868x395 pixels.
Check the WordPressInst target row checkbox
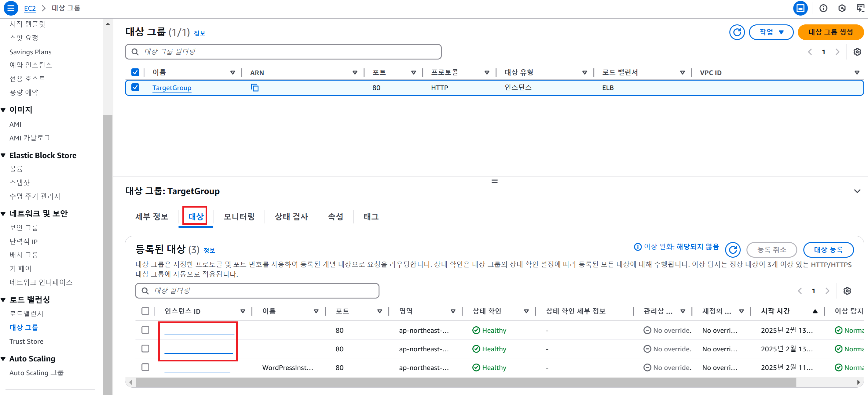pyautogui.click(x=145, y=367)
